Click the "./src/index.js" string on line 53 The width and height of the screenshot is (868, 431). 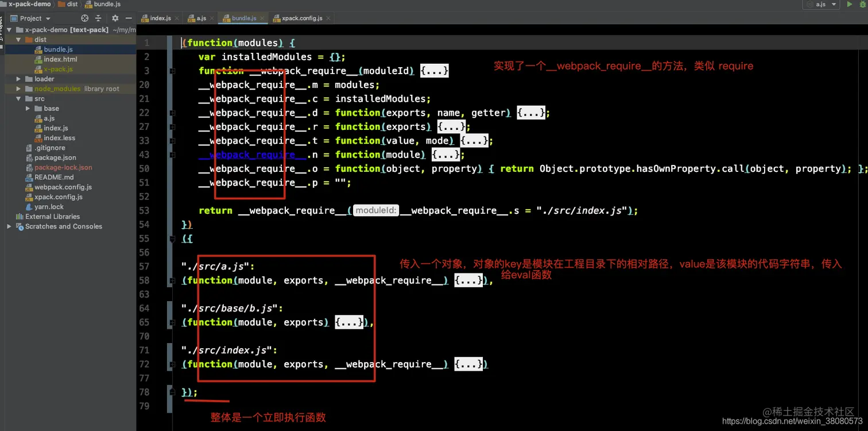point(582,211)
